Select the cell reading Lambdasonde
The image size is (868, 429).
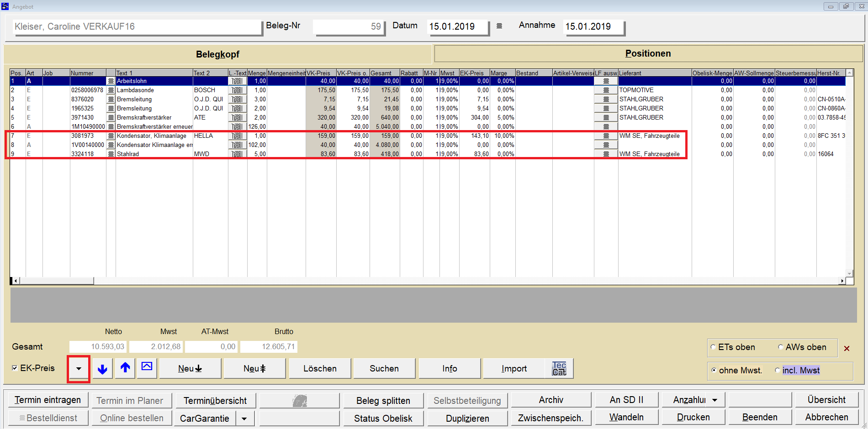tap(154, 90)
